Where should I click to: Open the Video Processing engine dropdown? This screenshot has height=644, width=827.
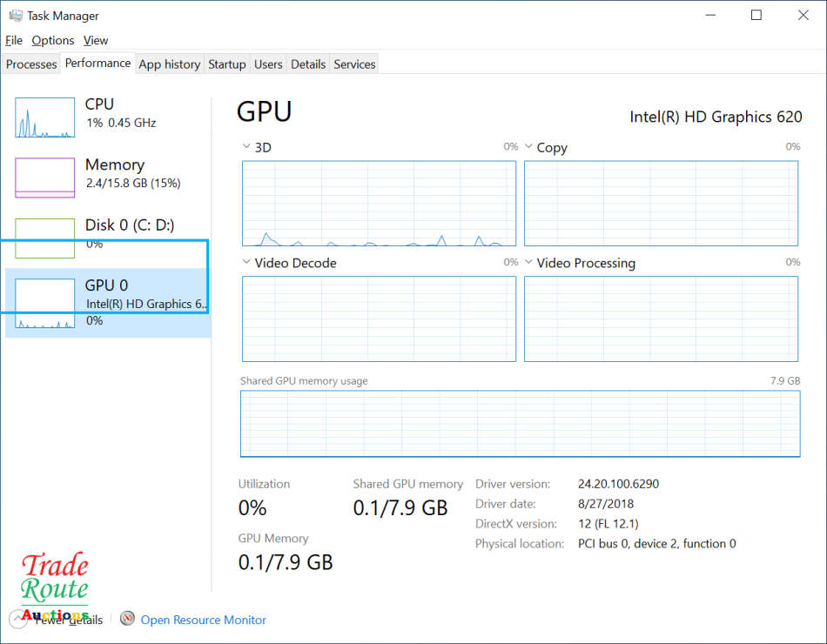(x=529, y=262)
